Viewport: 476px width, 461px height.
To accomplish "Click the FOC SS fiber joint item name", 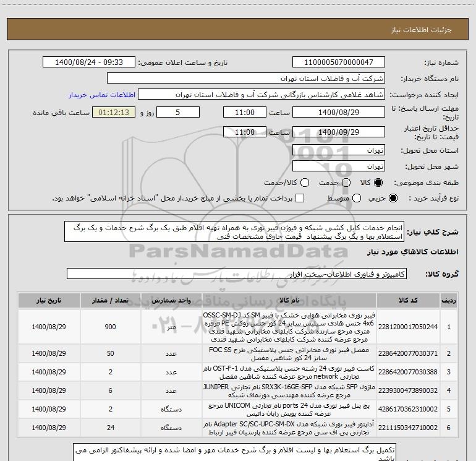I will point(289,354).
